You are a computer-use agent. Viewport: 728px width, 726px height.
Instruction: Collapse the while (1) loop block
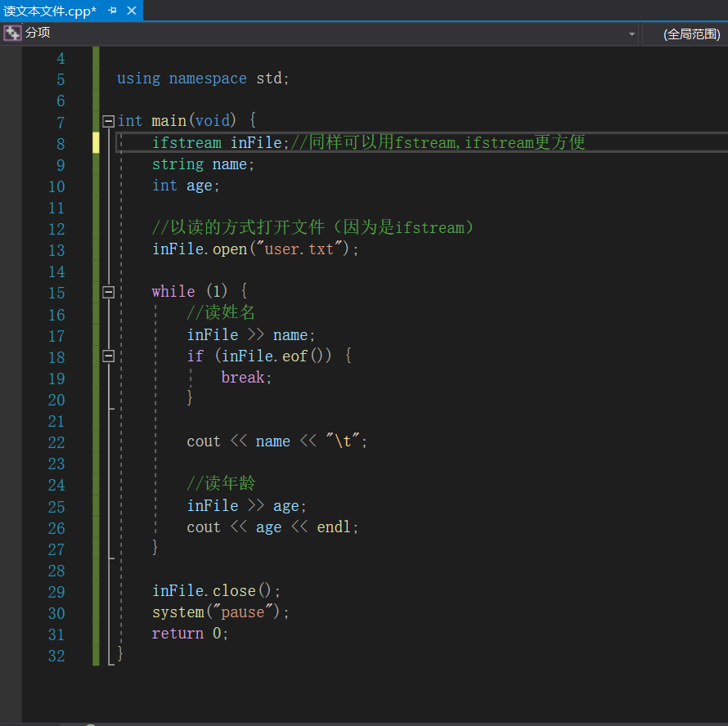[x=108, y=292]
